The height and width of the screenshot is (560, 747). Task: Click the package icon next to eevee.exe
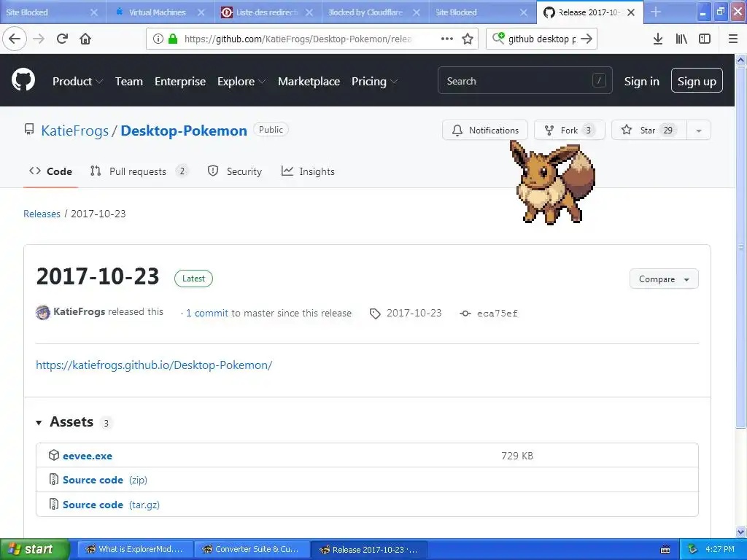coord(54,455)
